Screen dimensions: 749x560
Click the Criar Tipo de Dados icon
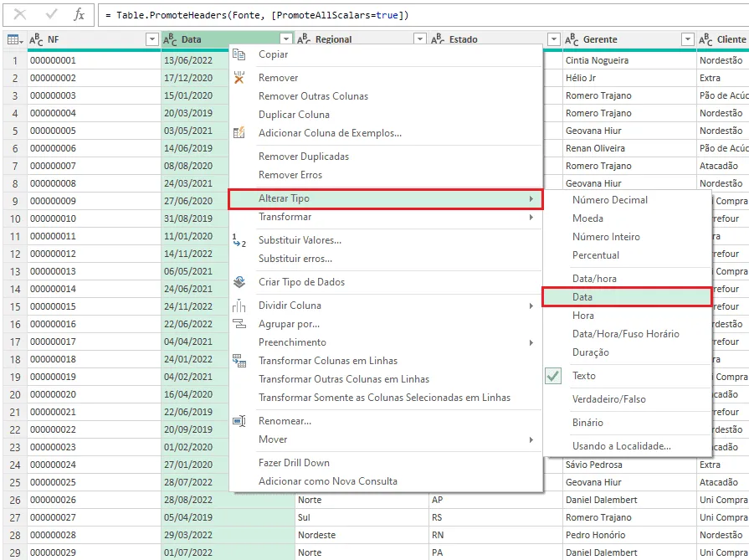click(239, 282)
